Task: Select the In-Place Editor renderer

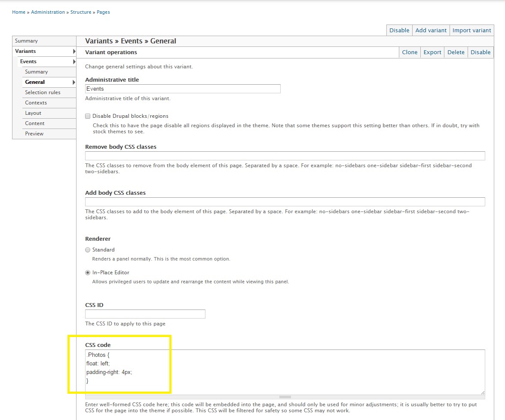Action: 88,272
